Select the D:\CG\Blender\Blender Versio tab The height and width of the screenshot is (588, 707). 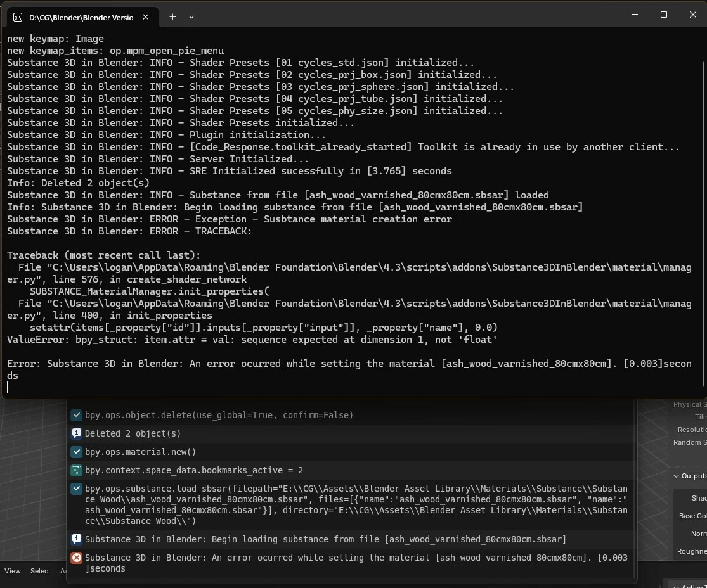tap(83, 18)
